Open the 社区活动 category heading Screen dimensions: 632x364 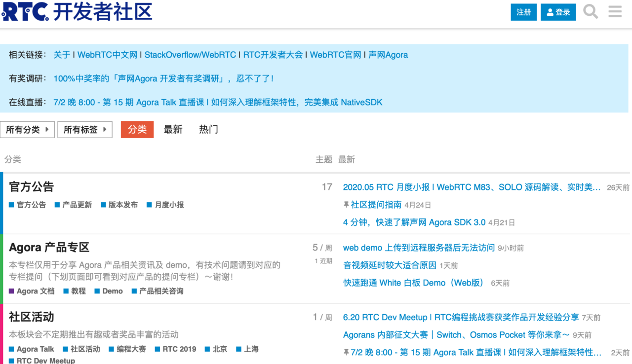[32, 317]
